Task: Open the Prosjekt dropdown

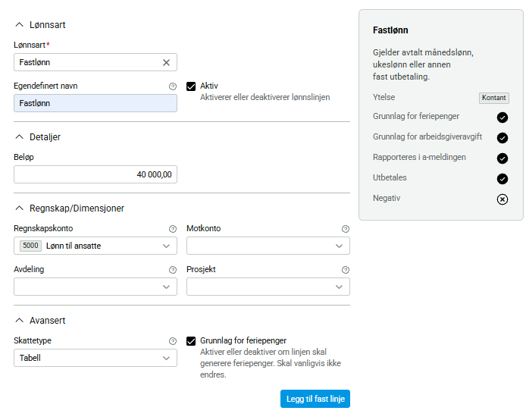Action: coord(268,287)
